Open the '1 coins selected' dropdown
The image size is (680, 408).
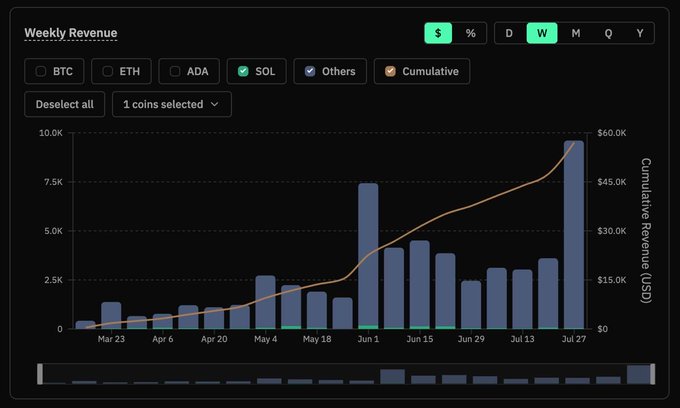pyautogui.click(x=172, y=104)
